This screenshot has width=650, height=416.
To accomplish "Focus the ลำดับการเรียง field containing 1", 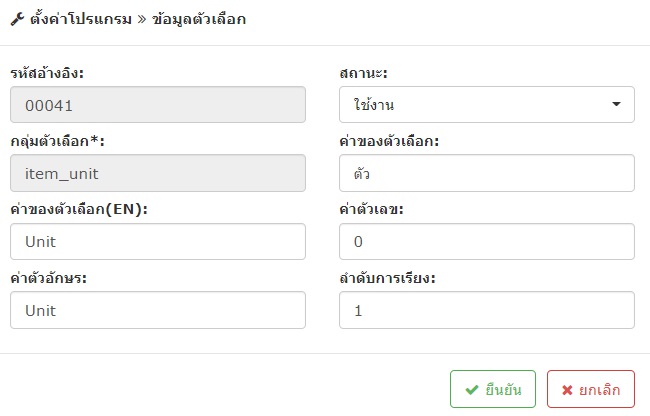I will 487,310.
